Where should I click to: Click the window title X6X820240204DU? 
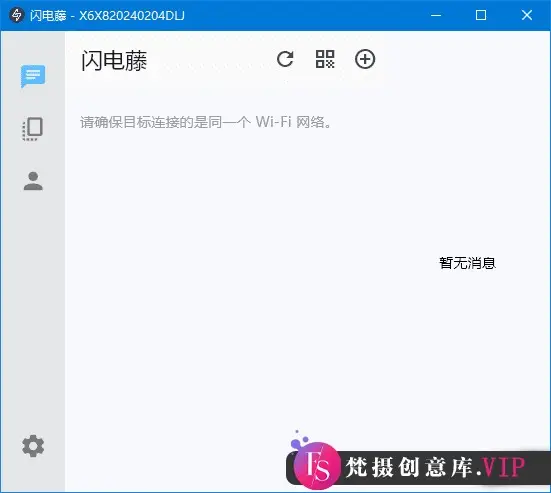point(132,15)
